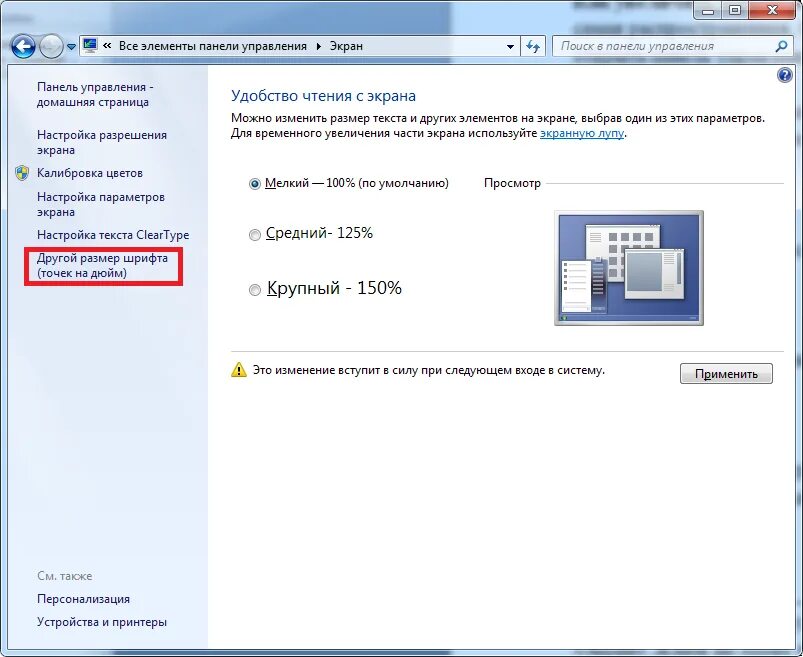Select Крупный - 150% radio button
Screen dimensions: 803x657
point(255,290)
